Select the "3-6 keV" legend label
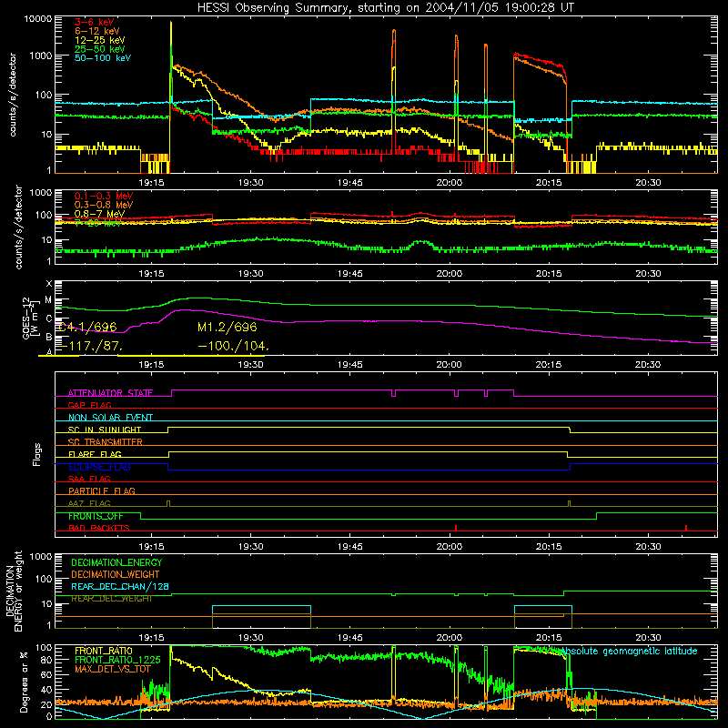728x728 pixels. (x=94, y=22)
